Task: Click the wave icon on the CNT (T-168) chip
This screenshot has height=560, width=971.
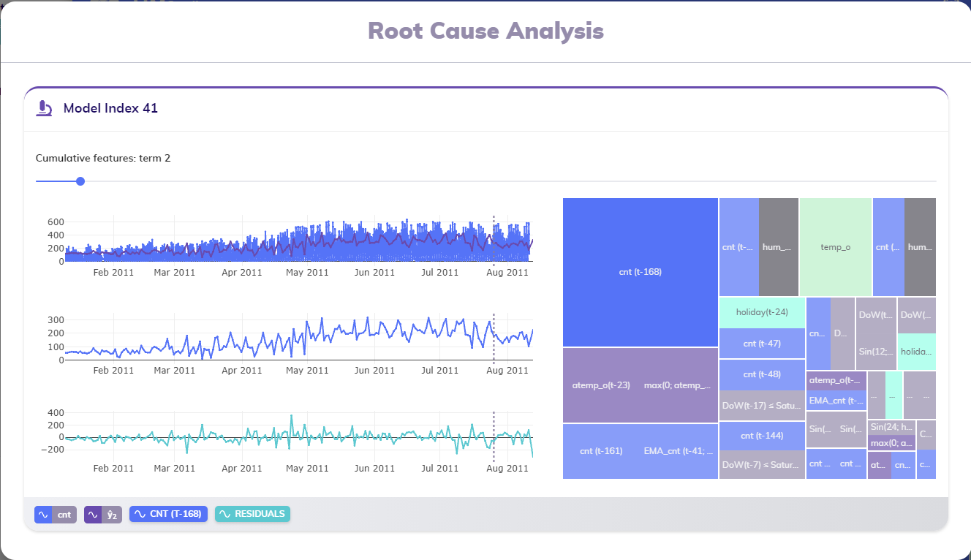Action: tap(140, 514)
